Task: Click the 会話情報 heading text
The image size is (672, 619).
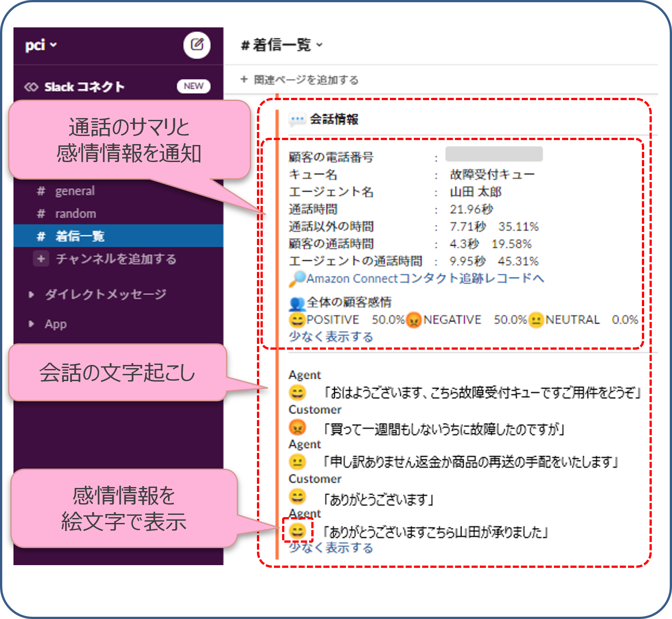Action: (x=334, y=119)
